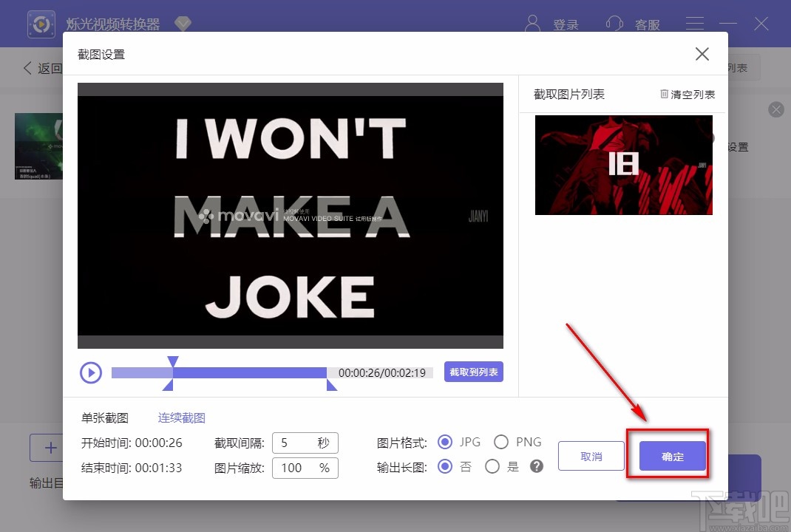Open the 截取间隔 seconds input
Screen dimensions: 791x532
[305, 443]
